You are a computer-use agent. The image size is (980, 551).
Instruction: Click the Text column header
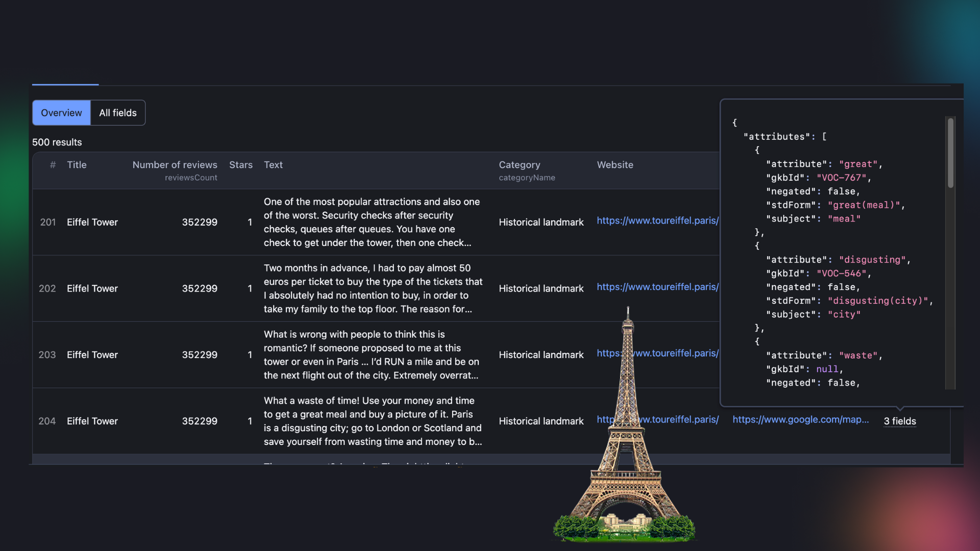(x=273, y=165)
